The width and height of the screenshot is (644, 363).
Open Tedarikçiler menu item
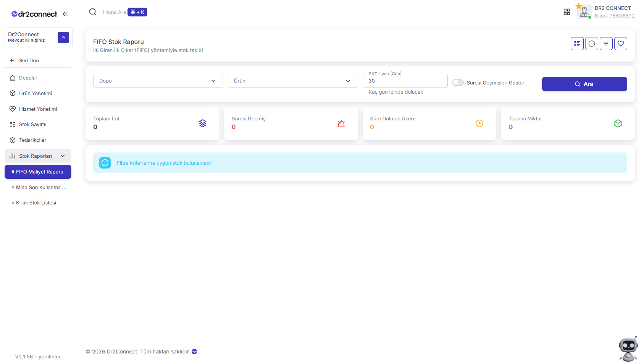[x=38, y=140]
